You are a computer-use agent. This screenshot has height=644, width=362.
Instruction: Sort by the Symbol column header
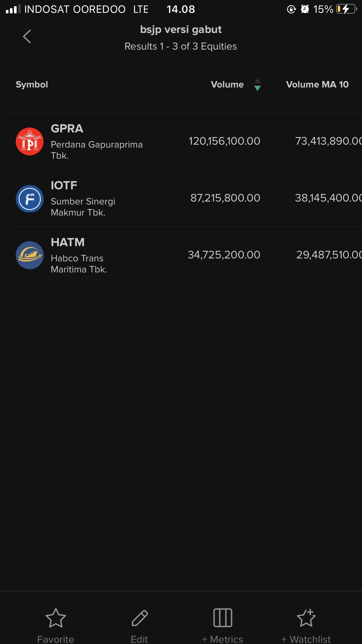point(32,85)
